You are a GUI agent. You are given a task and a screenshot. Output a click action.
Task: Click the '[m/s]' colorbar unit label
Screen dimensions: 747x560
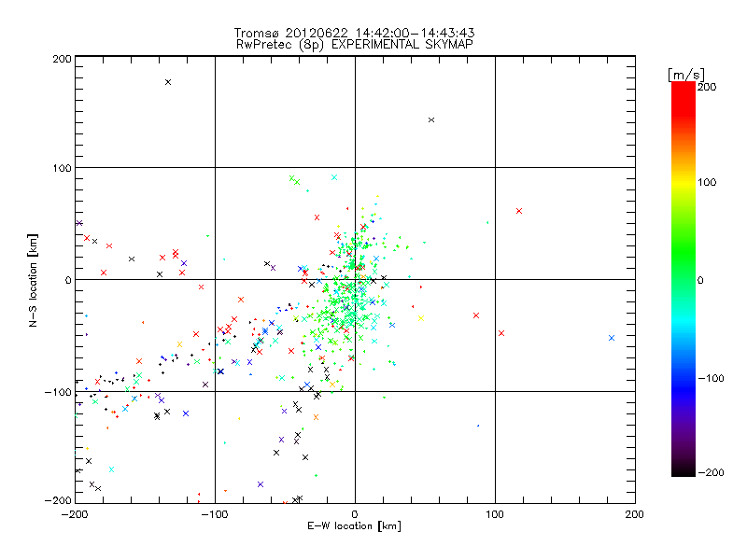(686, 75)
